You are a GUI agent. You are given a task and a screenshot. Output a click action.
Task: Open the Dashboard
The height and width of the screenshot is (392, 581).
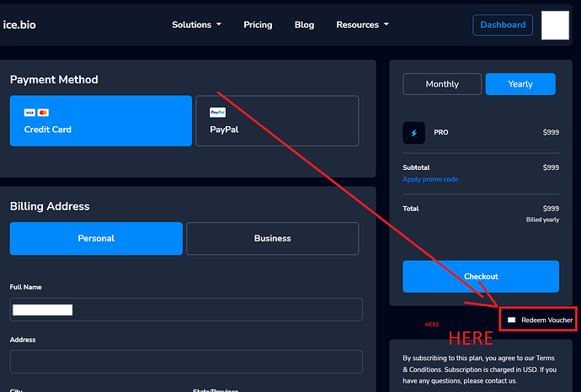[x=503, y=25]
